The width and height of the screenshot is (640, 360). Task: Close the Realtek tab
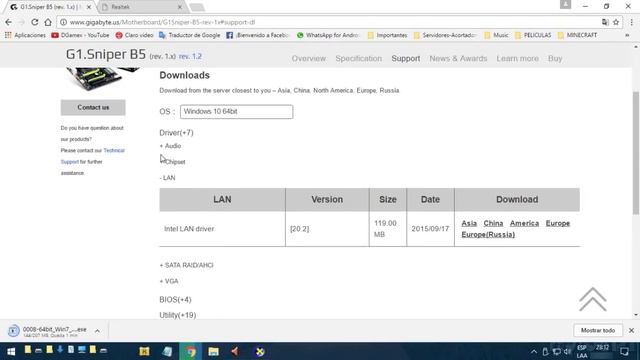pos(180,7)
